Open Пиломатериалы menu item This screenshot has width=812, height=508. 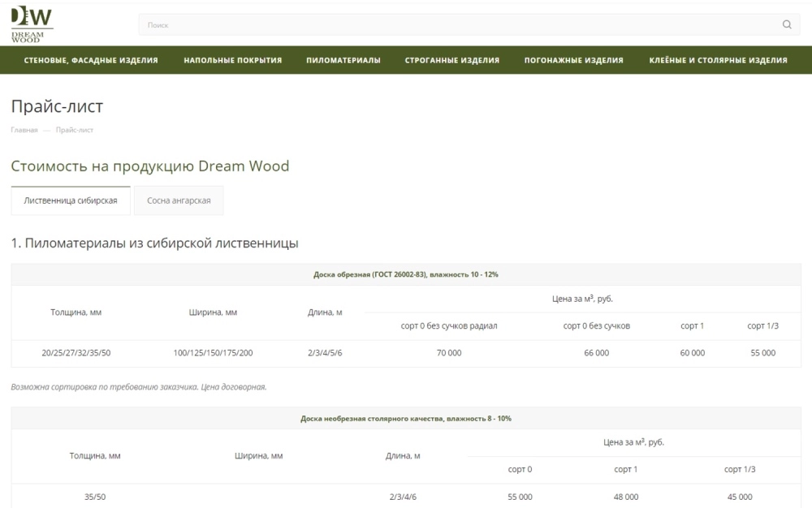[343, 60]
